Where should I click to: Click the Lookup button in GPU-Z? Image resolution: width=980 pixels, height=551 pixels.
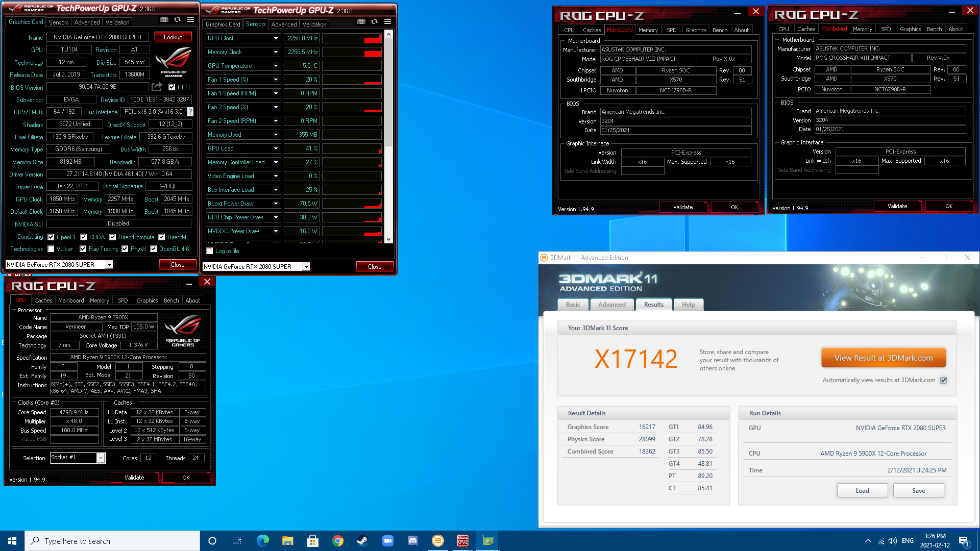pos(173,37)
